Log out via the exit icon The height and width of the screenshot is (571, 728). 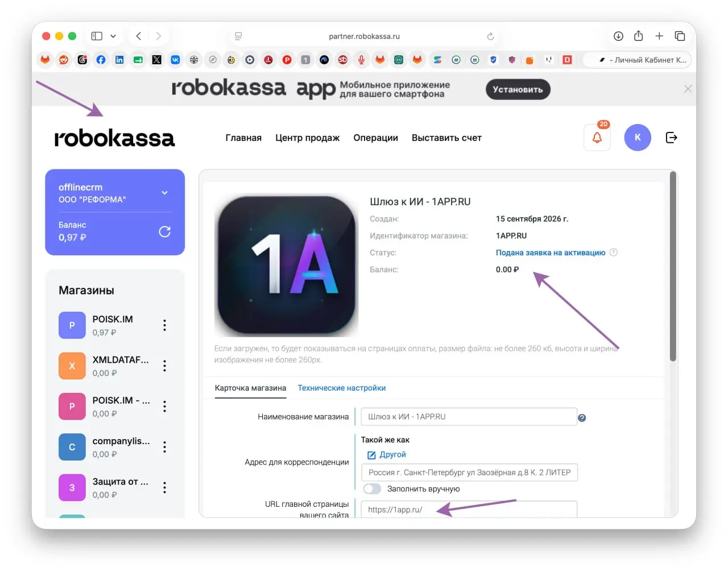click(671, 137)
